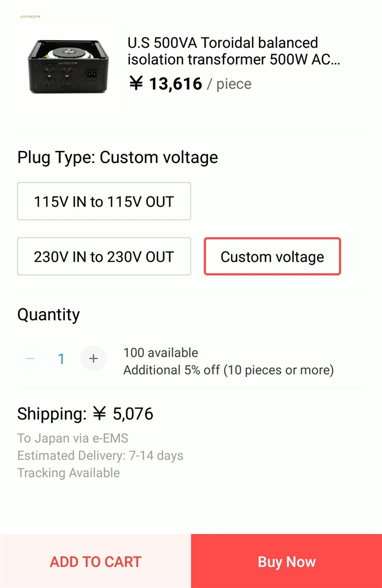382x588 pixels.
Task: Click the Plug Type: Custom voltage label
Action: click(118, 157)
